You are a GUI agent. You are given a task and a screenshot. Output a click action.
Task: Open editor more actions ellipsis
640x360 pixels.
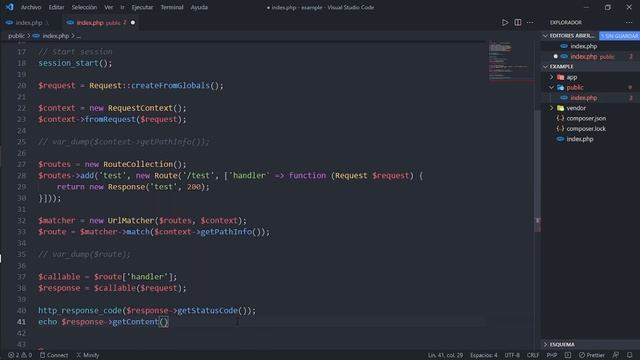[530, 22]
